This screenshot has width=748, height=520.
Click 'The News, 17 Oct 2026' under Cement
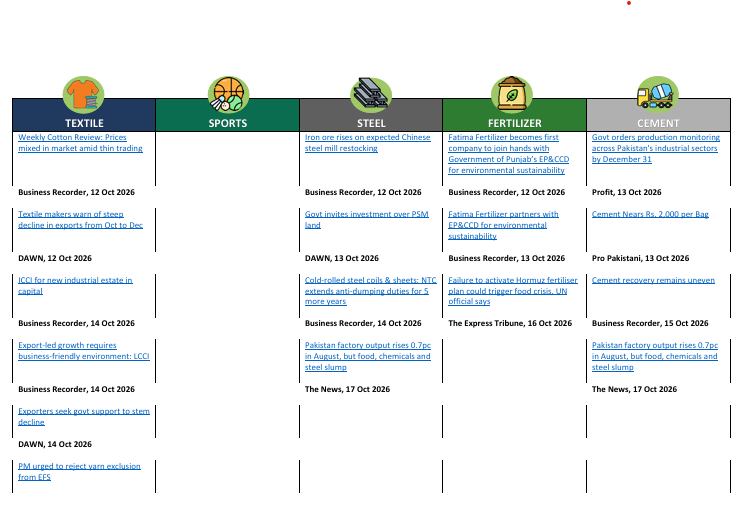click(634, 389)
